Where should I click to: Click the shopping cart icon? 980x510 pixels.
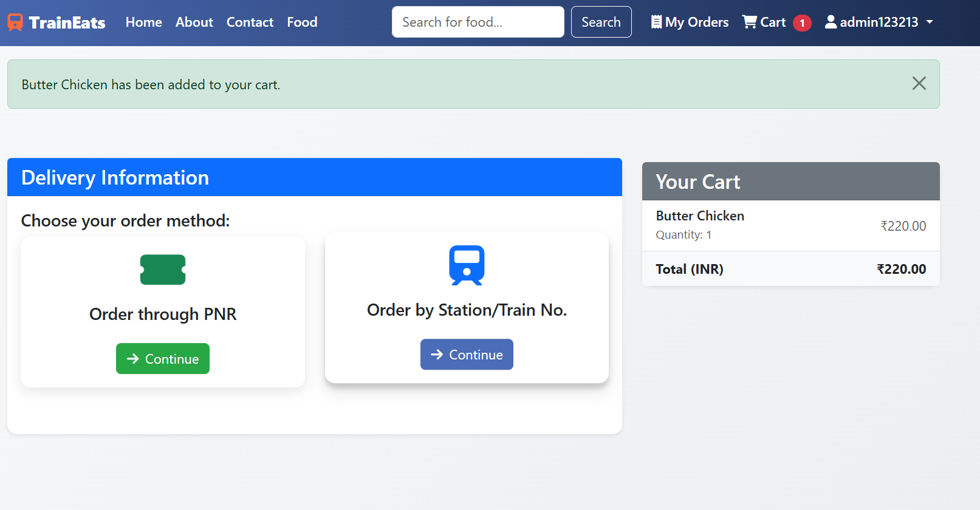[x=750, y=22]
